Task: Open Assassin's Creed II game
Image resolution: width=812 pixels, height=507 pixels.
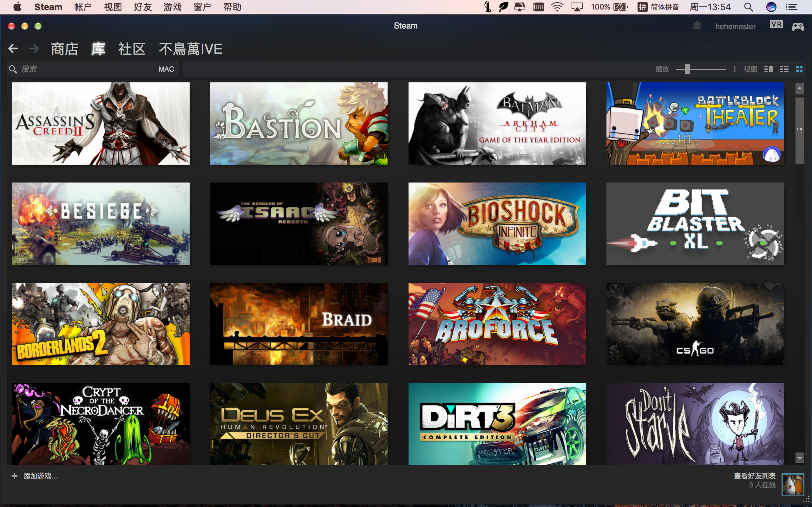Action: (x=101, y=123)
